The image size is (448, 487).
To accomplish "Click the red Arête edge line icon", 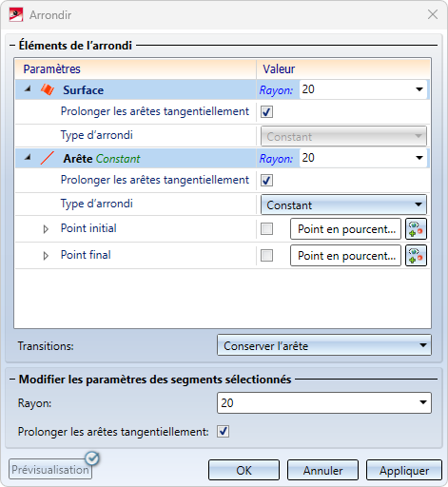I will pyautogui.click(x=48, y=158).
